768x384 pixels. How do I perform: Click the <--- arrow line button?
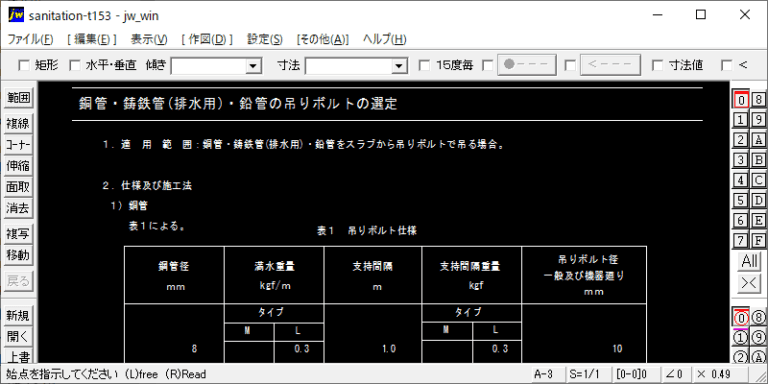pyautogui.click(x=610, y=65)
